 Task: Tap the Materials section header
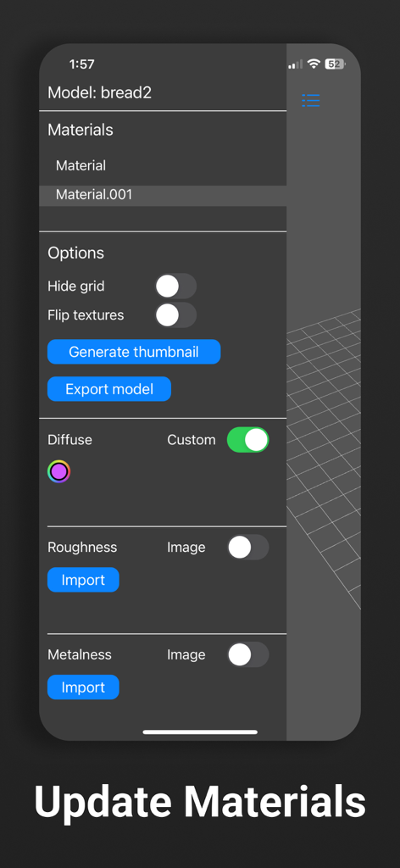(x=81, y=130)
